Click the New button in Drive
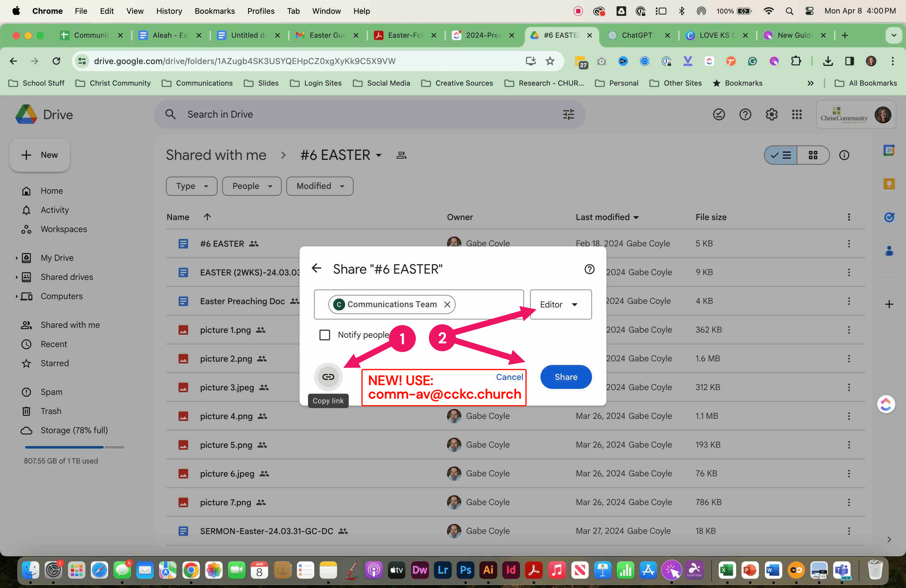The image size is (906, 588). coord(40,155)
